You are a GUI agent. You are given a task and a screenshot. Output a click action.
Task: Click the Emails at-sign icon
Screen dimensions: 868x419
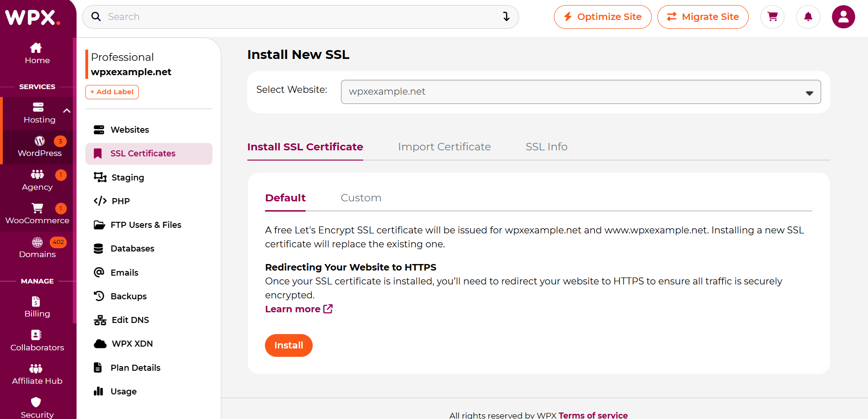click(x=99, y=272)
